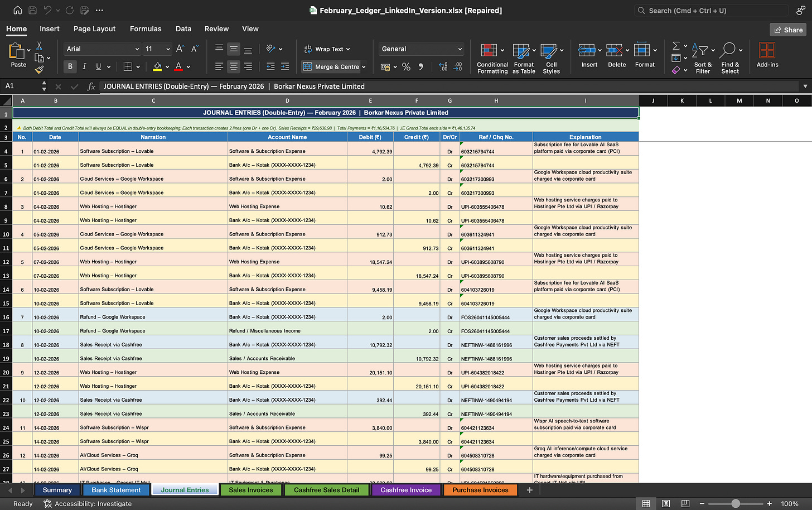Click the Name Box showing A1
The height and width of the screenshot is (510, 812).
22,86
